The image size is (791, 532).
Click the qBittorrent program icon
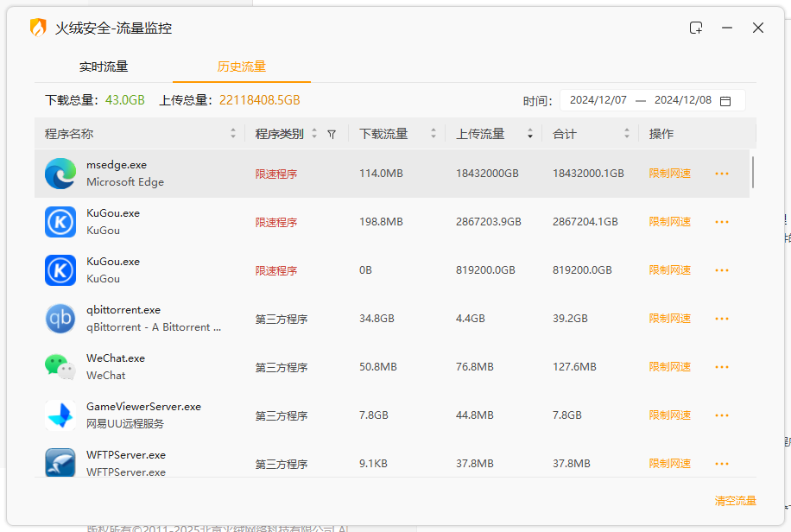pos(60,319)
